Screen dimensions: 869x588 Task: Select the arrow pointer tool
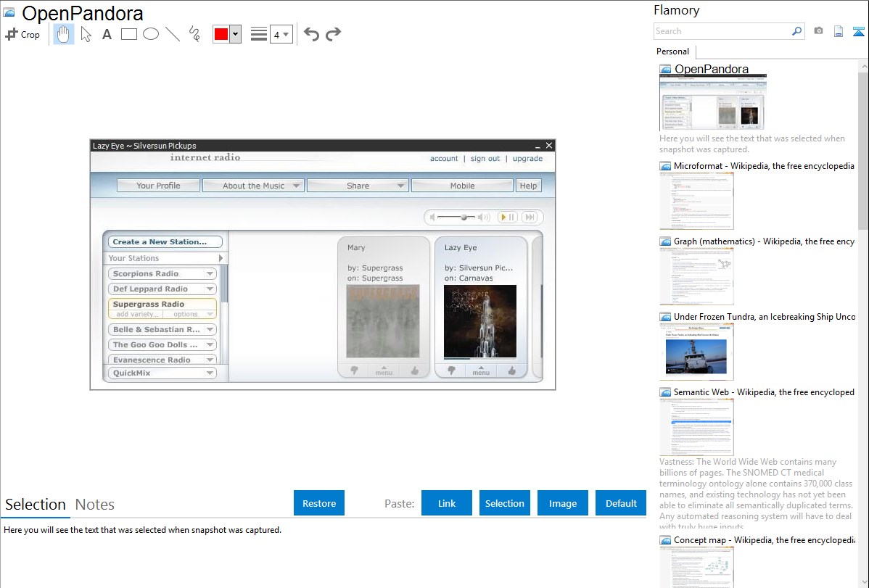(x=86, y=34)
